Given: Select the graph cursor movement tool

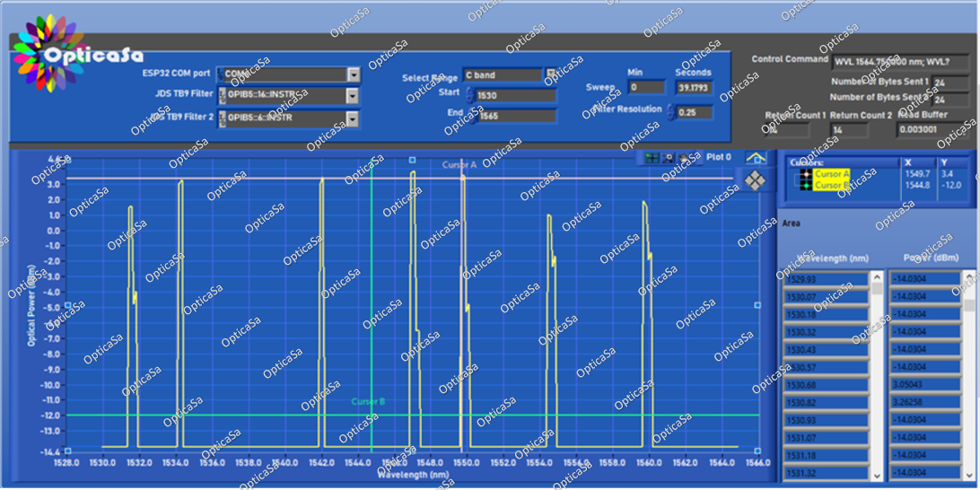Looking at the screenshot, I should pos(652,159).
